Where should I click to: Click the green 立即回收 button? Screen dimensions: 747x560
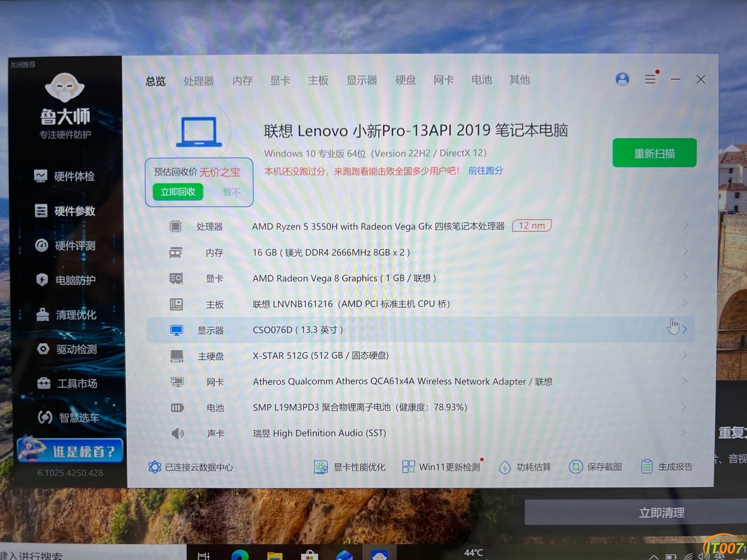(x=178, y=192)
